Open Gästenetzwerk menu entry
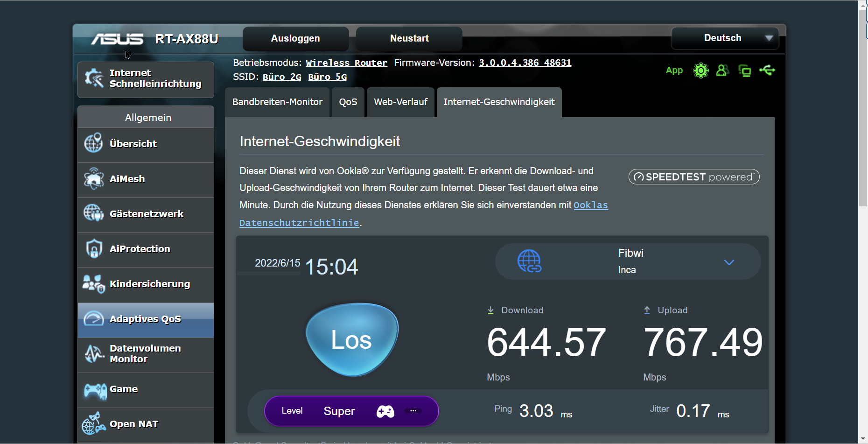Screen dimensions: 868x444 [146, 215]
